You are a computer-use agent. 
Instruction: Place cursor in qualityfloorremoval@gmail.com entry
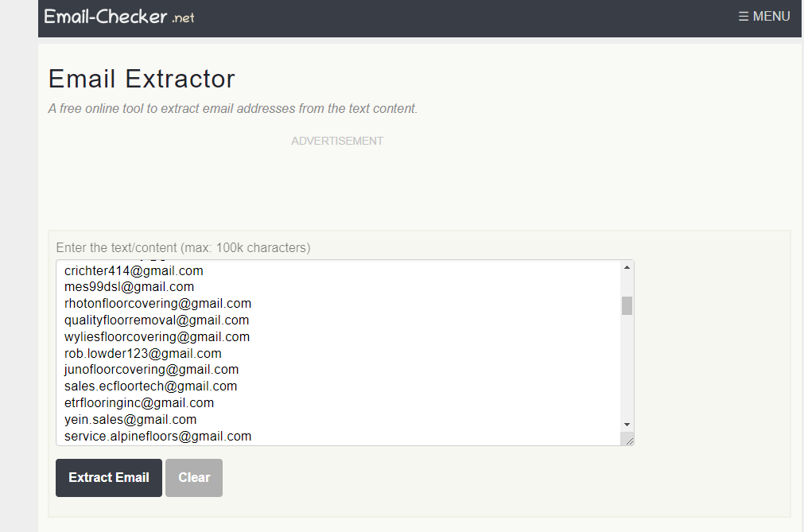[x=157, y=320]
